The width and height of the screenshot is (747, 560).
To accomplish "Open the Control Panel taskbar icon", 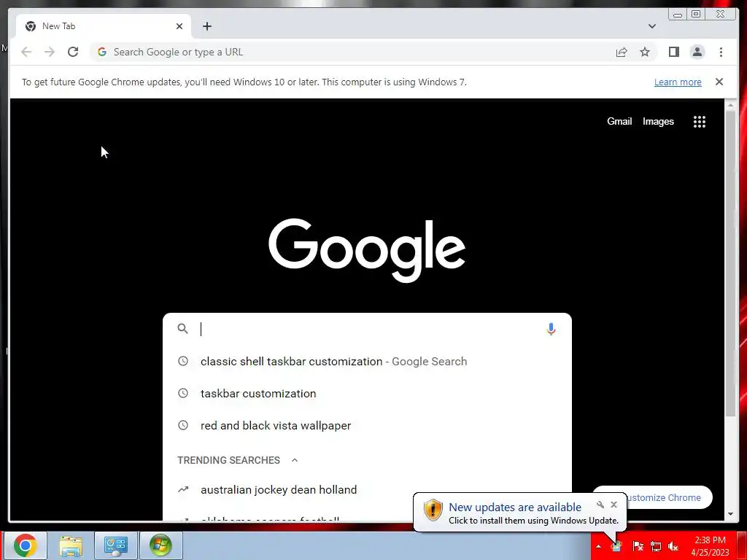I will point(116,545).
